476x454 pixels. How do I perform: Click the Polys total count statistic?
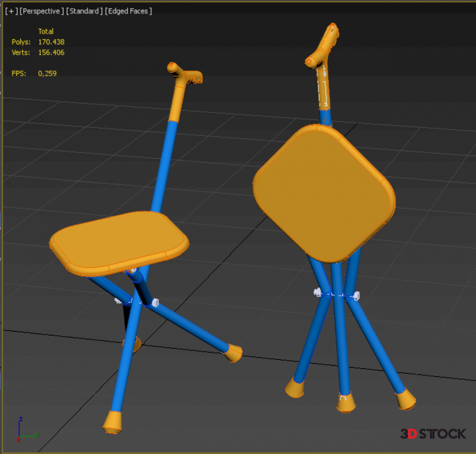51,42
